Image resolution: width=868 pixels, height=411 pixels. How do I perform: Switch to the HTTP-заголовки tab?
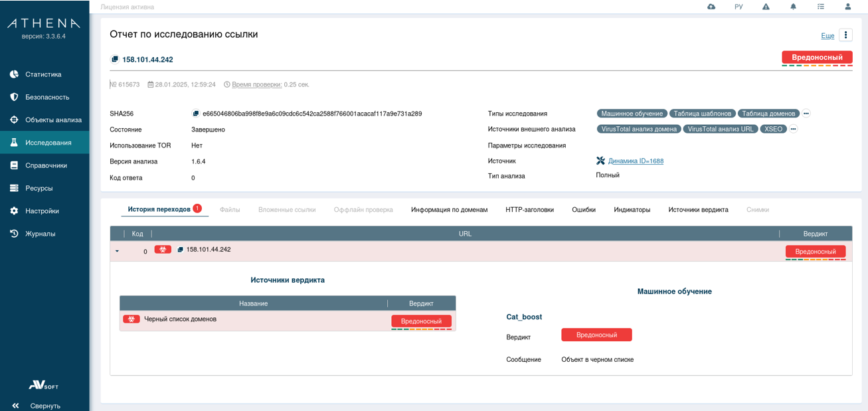tap(529, 210)
